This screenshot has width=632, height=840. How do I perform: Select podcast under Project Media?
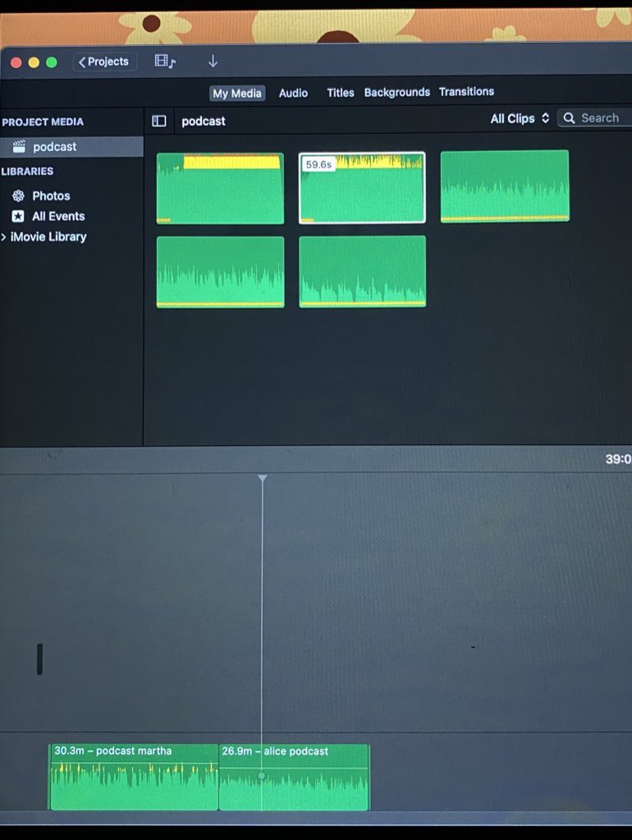coord(71,147)
